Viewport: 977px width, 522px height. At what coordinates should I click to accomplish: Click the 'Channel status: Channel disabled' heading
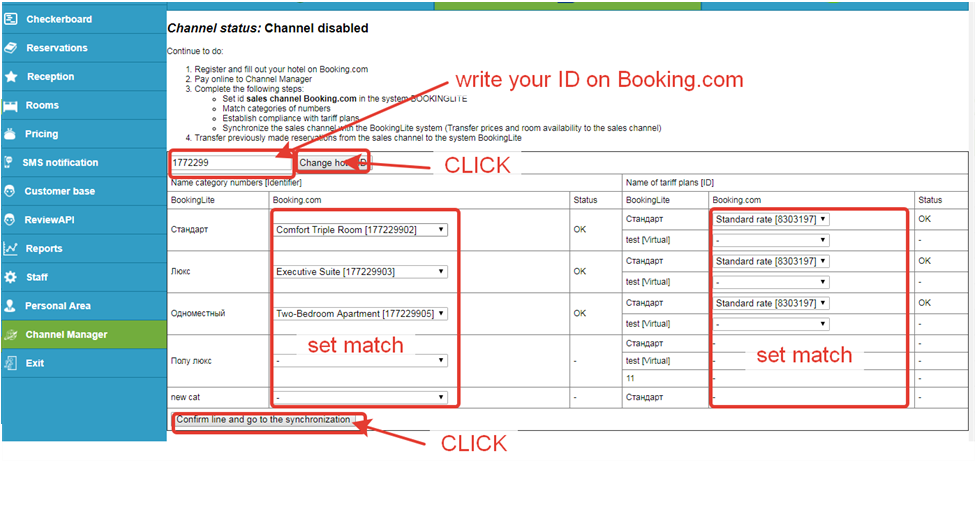click(x=268, y=29)
